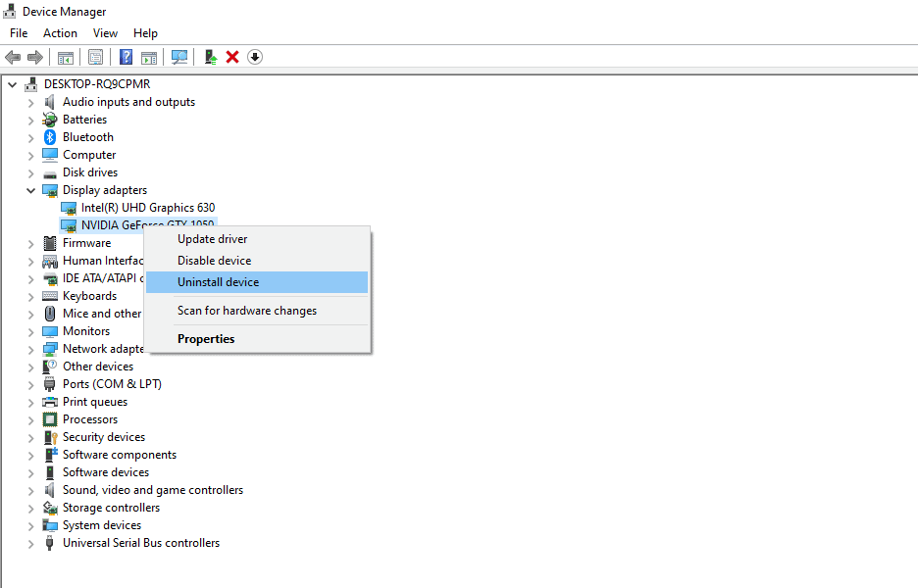This screenshot has height=588, width=918.
Task: Click the Intel(R) UHD Graphics 630 adapter icon
Action: pyautogui.click(x=69, y=208)
